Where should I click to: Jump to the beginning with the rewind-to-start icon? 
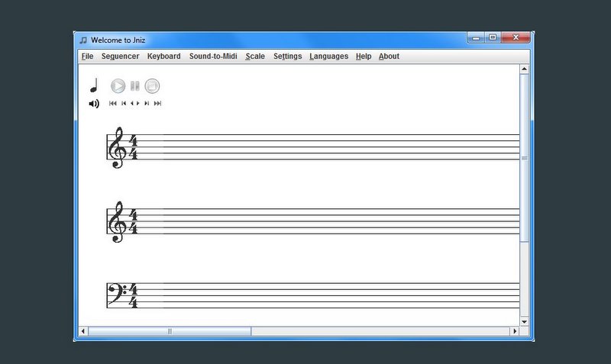click(112, 103)
